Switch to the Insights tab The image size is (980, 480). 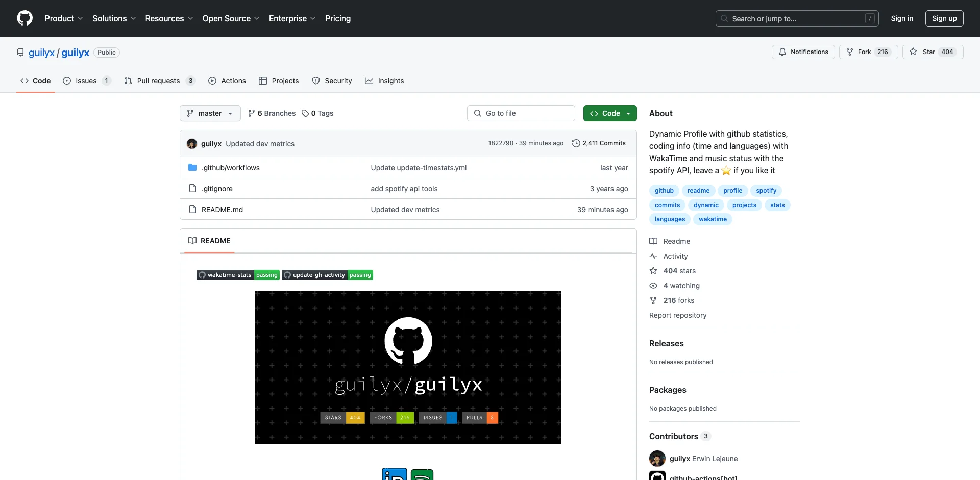[x=384, y=81]
